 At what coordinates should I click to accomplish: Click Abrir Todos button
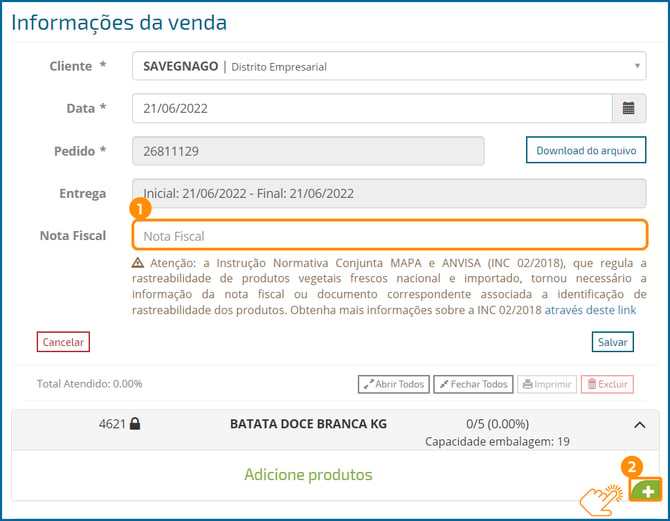[x=394, y=384]
